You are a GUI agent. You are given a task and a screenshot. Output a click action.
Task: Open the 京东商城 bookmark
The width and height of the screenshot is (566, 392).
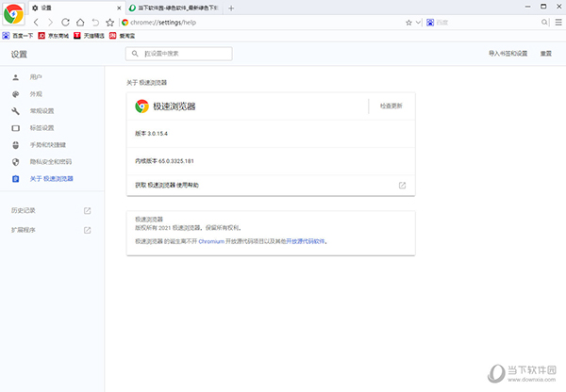[x=54, y=36]
